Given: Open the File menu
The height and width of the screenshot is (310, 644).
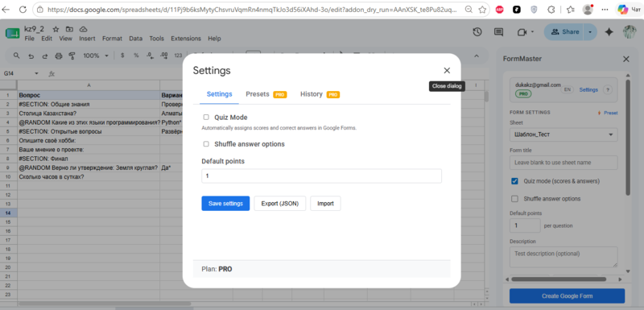Looking at the screenshot, I should coord(30,39).
